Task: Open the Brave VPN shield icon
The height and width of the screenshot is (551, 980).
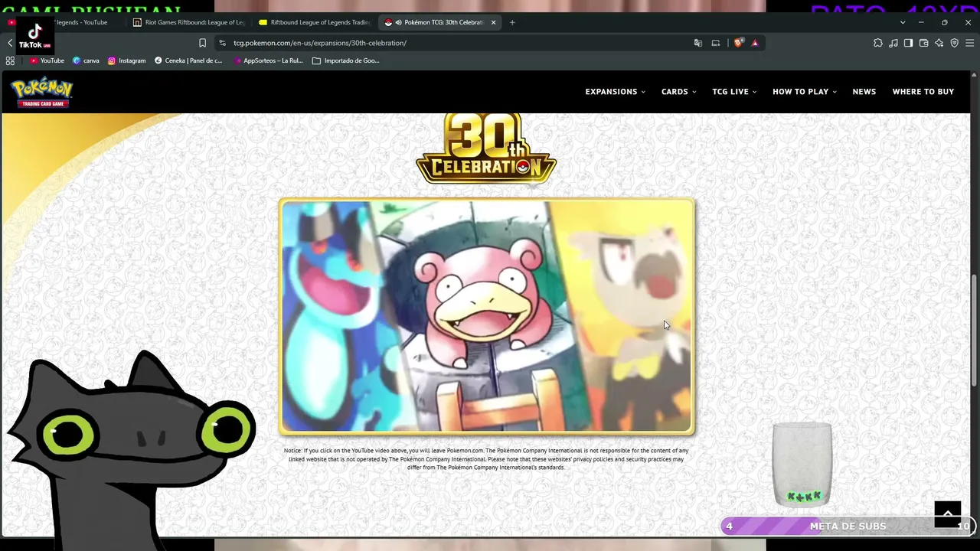Action: [954, 43]
